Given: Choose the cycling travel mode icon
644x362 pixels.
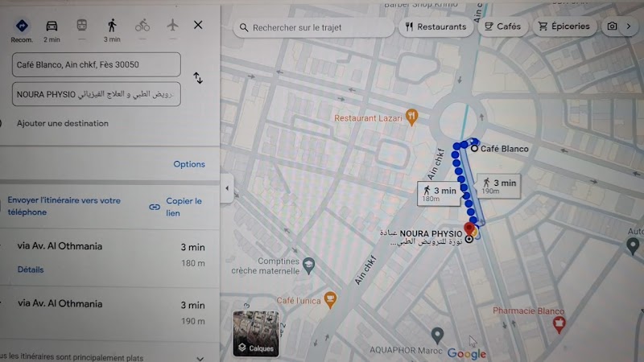Looking at the screenshot, I should [142, 26].
